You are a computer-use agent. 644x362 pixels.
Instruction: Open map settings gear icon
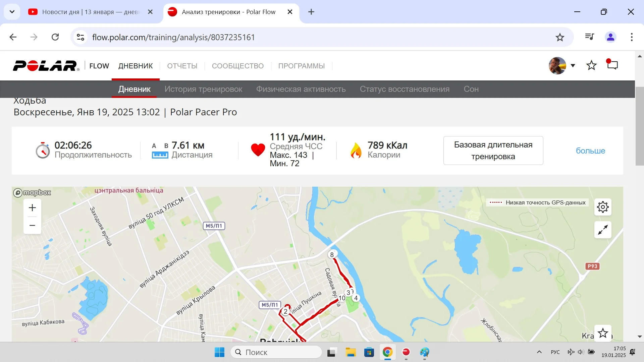point(603,207)
